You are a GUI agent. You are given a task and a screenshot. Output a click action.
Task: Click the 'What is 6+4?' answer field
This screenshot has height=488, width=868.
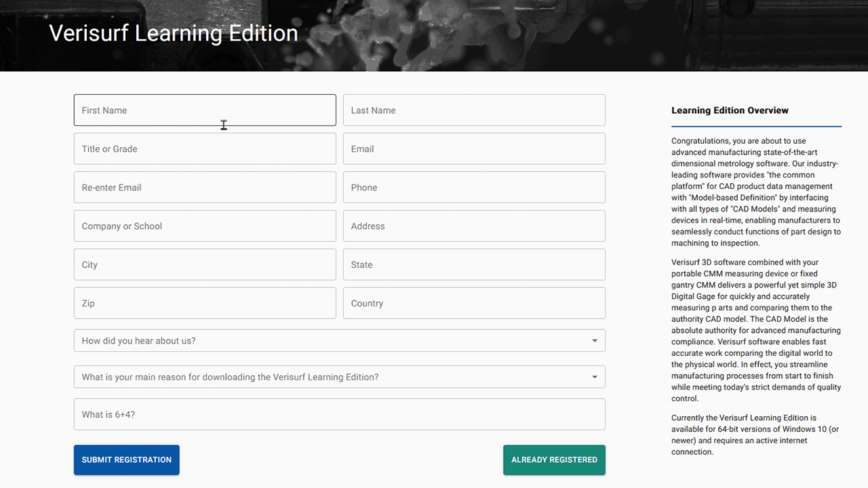340,414
